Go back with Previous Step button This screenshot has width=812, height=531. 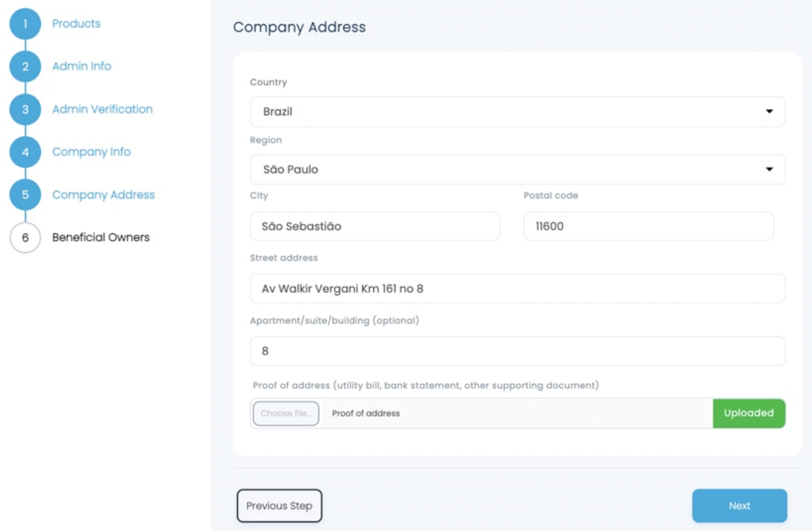pos(280,506)
